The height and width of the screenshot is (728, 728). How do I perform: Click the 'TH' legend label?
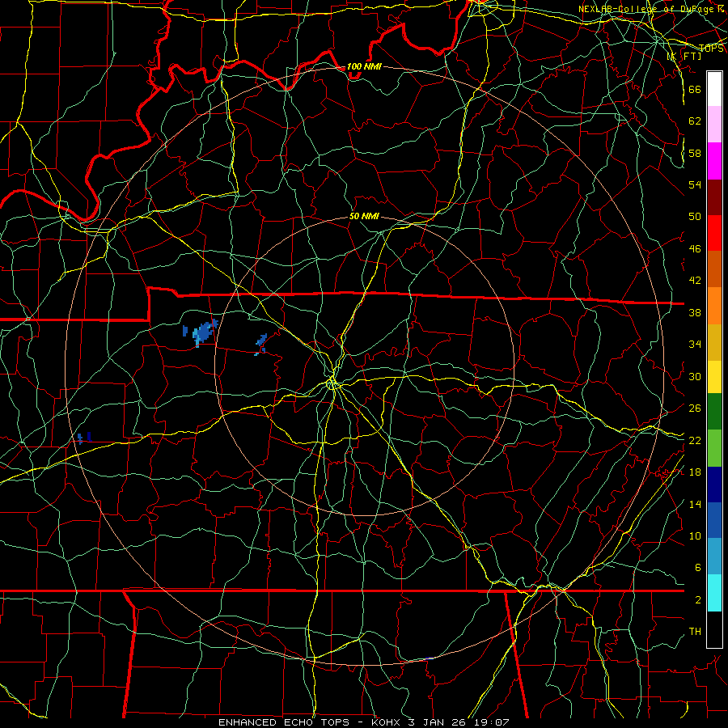[x=695, y=632]
